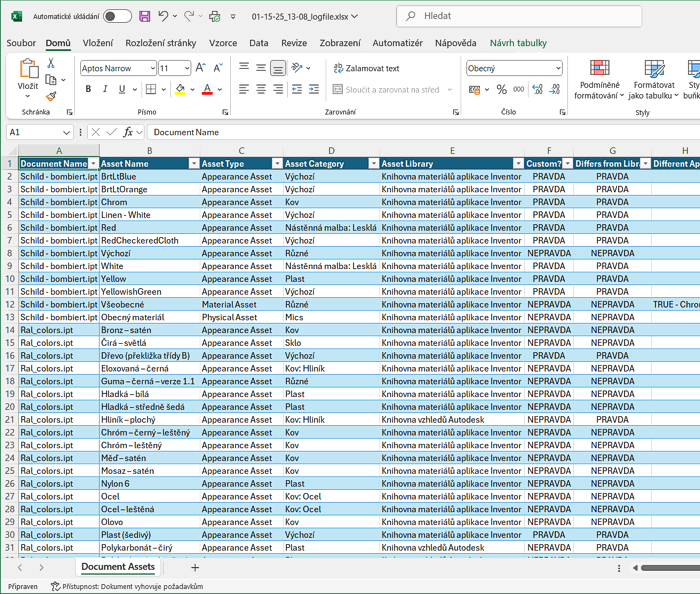Click the Cut scissors icon

[x=51, y=63]
